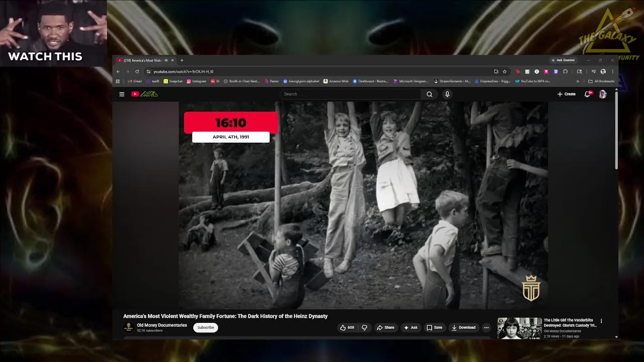
Task: Open the Chrome extensions puzzle icon
Action: 566,71
